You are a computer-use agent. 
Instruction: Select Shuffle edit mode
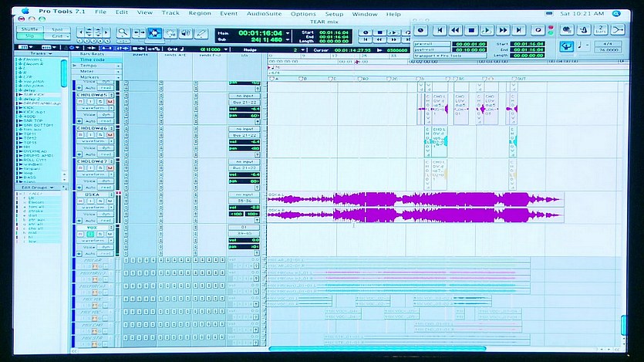click(29, 29)
